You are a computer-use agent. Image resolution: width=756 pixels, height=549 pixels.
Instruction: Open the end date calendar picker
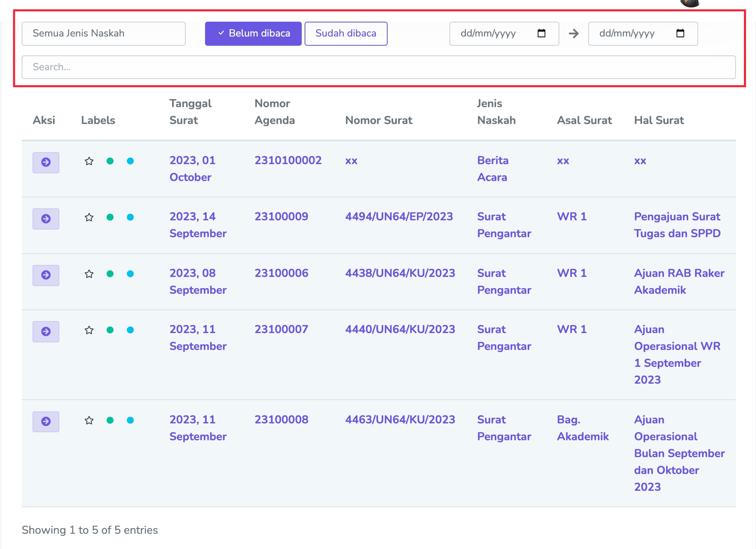(680, 33)
